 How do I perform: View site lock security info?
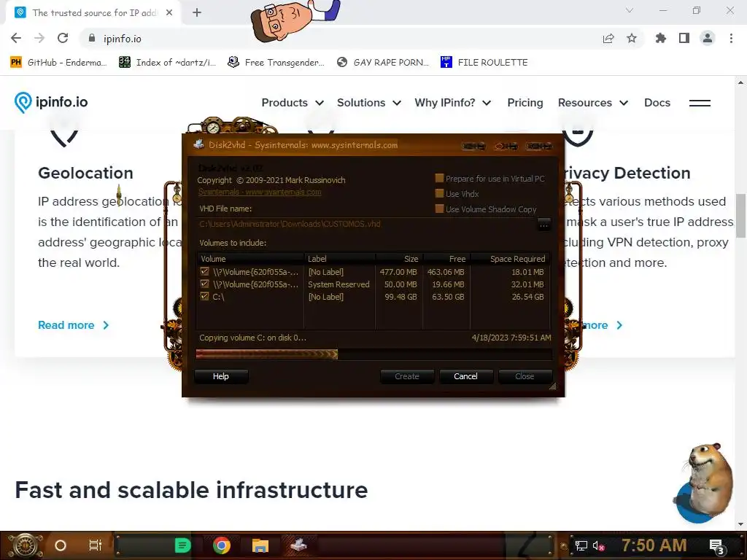(x=92, y=38)
